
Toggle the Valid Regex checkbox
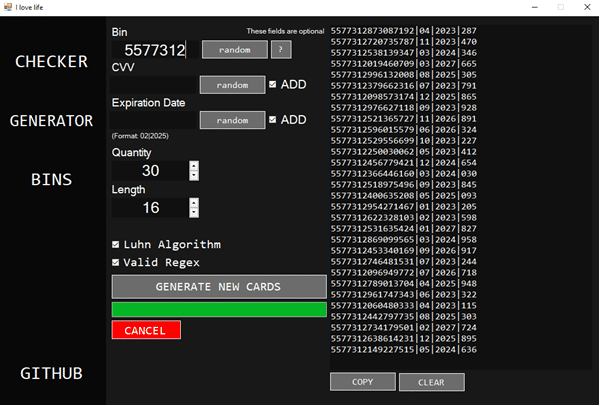[116, 263]
